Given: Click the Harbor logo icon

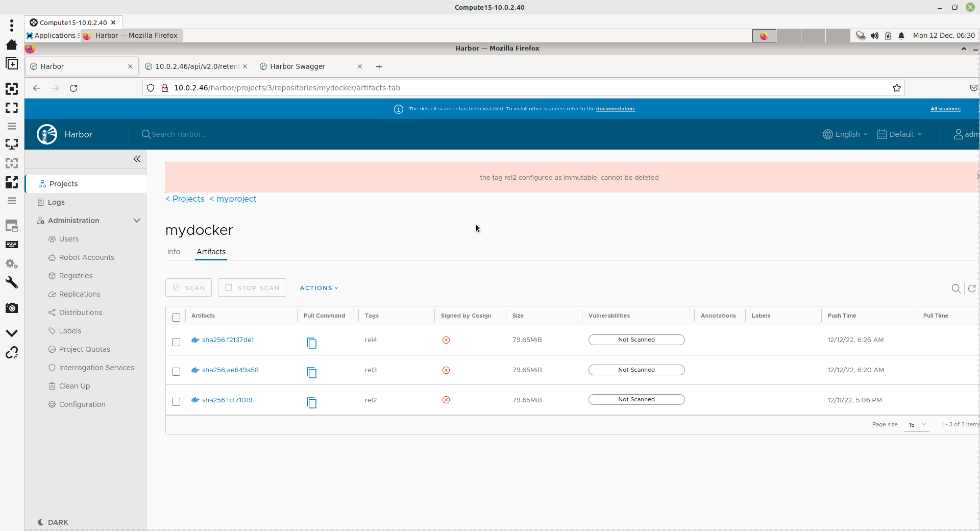Looking at the screenshot, I should 47,134.
